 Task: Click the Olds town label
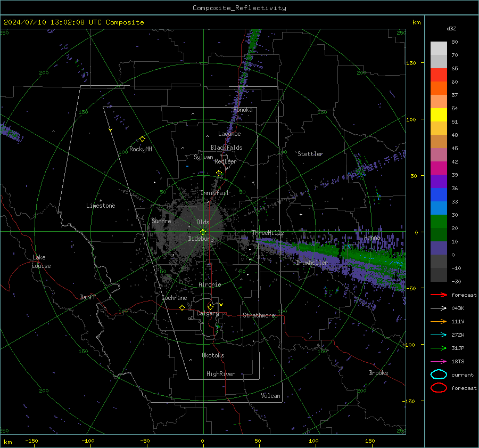[203, 222]
